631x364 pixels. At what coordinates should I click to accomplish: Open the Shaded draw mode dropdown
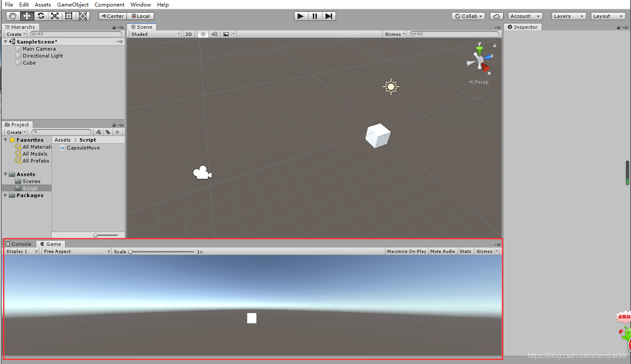click(x=155, y=34)
